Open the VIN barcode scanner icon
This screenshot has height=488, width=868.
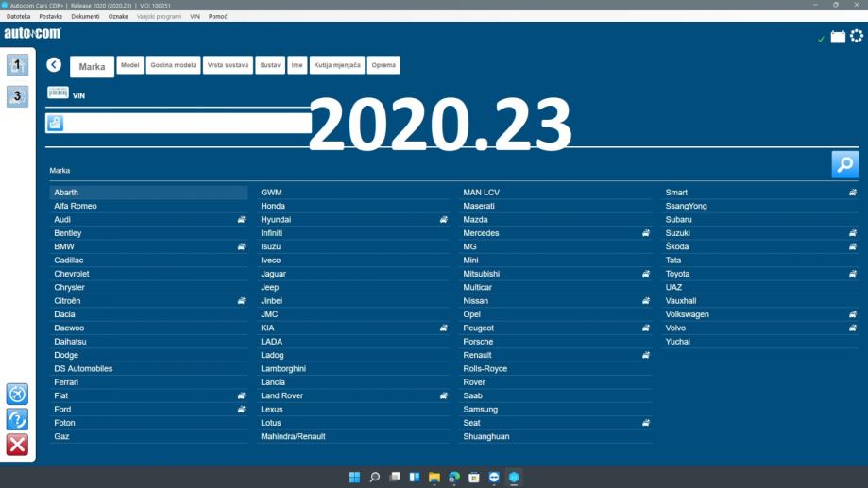58,93
